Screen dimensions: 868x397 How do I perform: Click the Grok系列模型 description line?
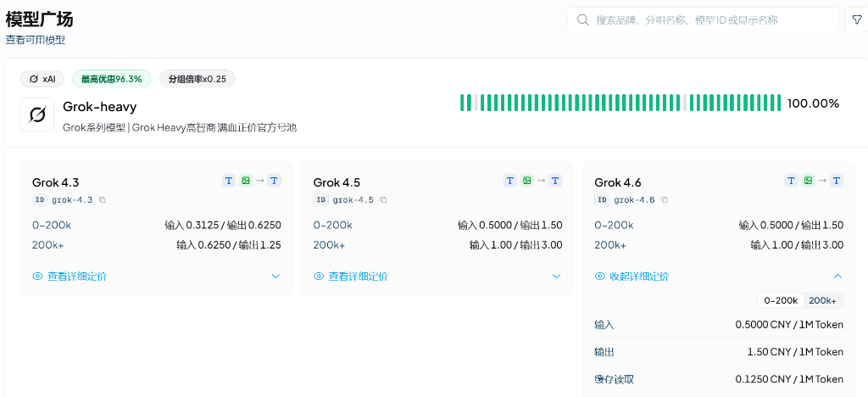click(x=180, y=128)
